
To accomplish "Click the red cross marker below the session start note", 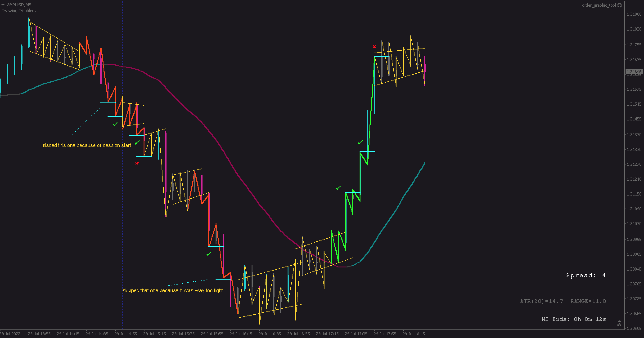I will tap(137, 163).
